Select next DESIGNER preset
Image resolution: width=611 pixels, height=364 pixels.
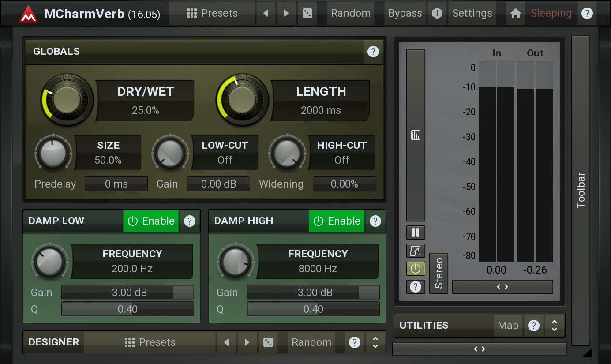pos(247,342)
